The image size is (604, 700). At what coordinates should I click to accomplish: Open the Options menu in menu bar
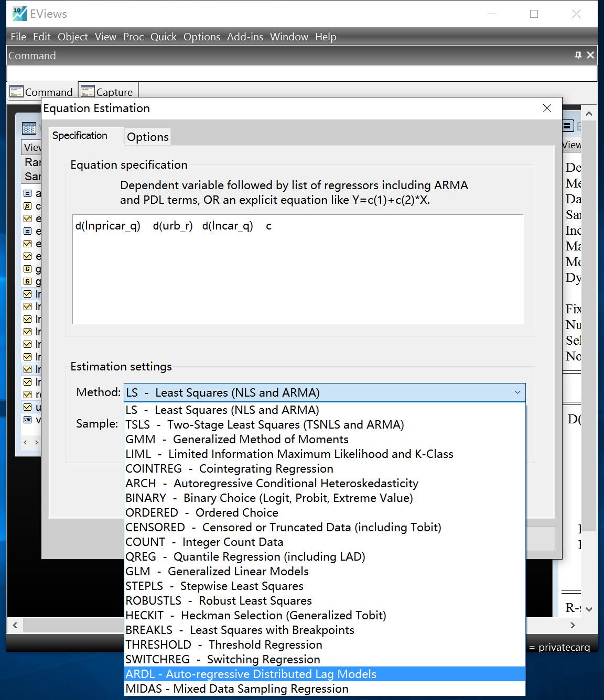202,37
